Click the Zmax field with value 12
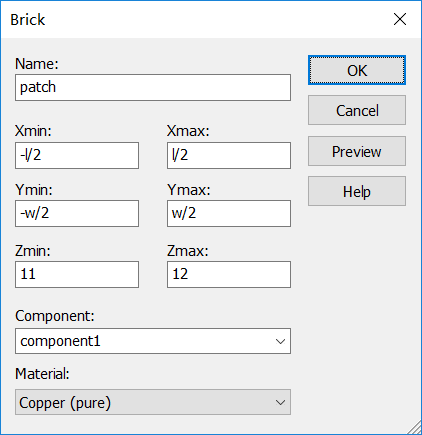422x435 pixels. tap(229, 274)
